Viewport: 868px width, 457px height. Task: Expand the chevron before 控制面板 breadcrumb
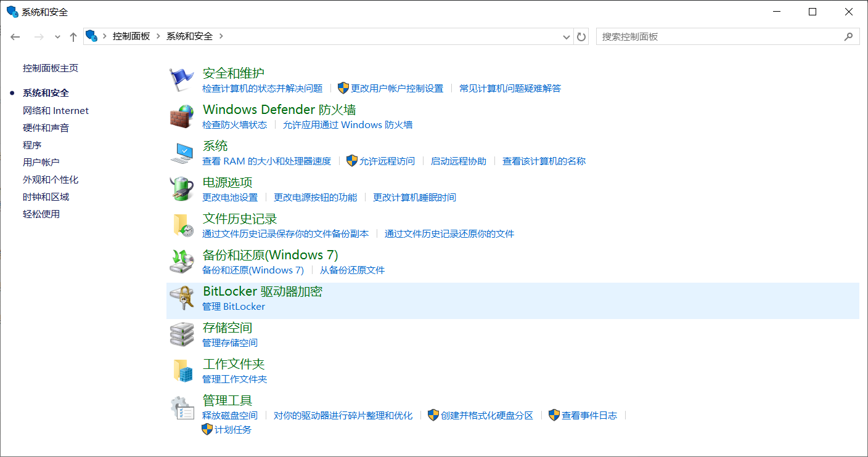(104, 36)
